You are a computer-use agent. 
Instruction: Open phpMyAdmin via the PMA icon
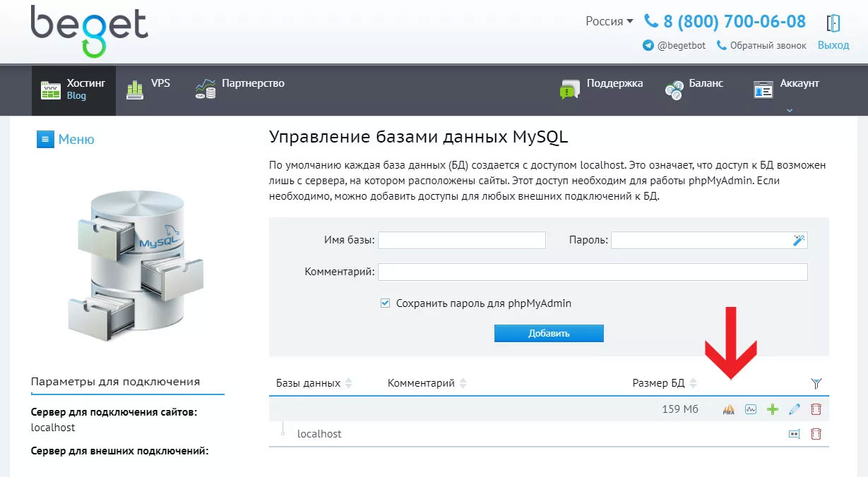[x=729, y=409]
